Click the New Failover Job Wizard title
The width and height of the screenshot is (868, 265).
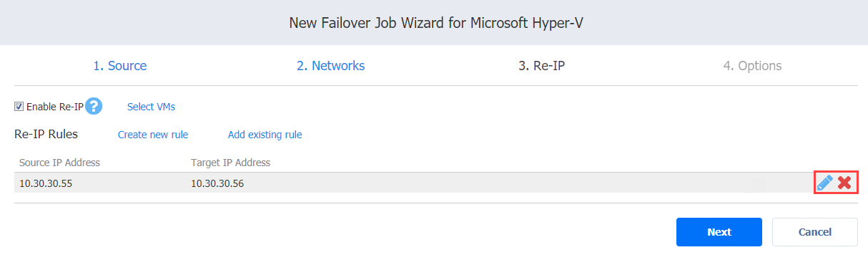(434, 23)
